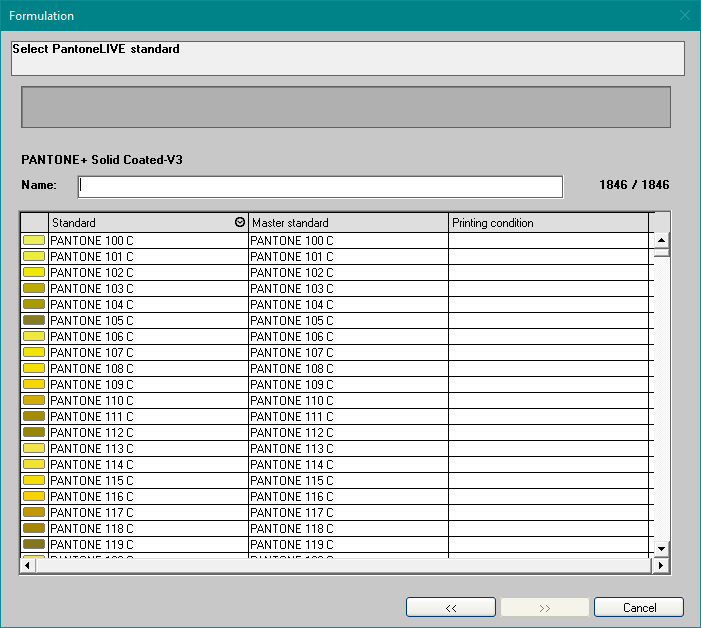Select the PANTONE 107 C color swatch
The width and height of the screenshot is (701, 628).
coord(34,352)
